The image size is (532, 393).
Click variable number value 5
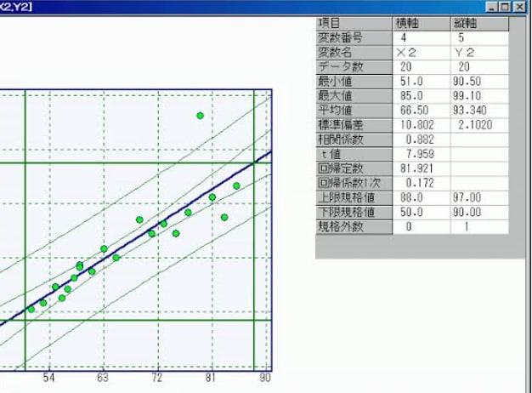click(480, 37)
